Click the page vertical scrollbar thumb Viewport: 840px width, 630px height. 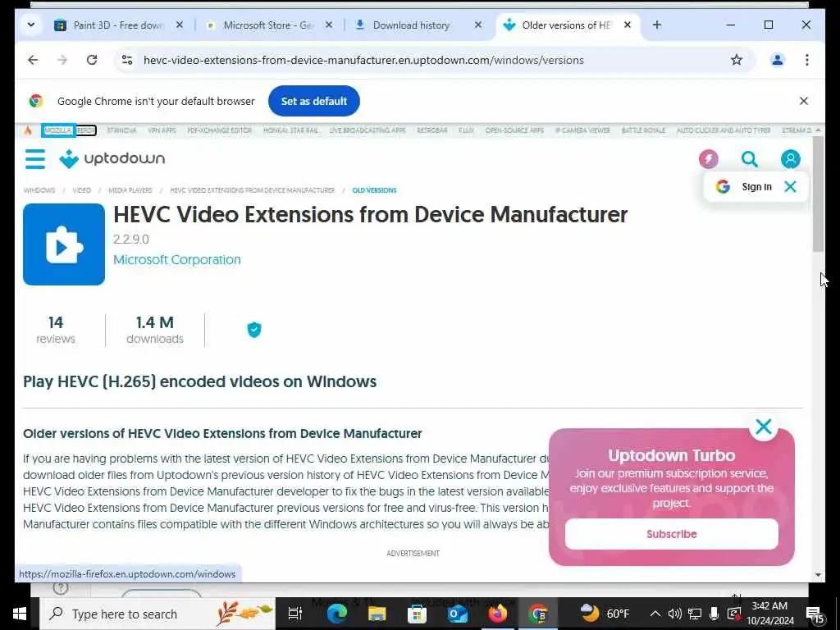coord(818,194)
